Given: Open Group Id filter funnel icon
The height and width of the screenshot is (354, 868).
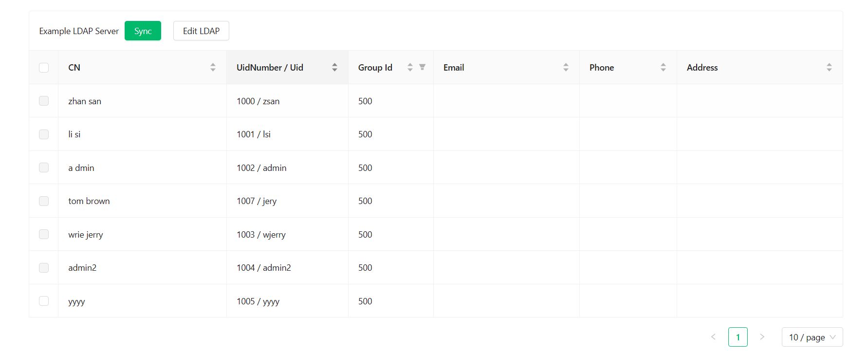Looking at the screenshot, I should click(x=422, y=67).
